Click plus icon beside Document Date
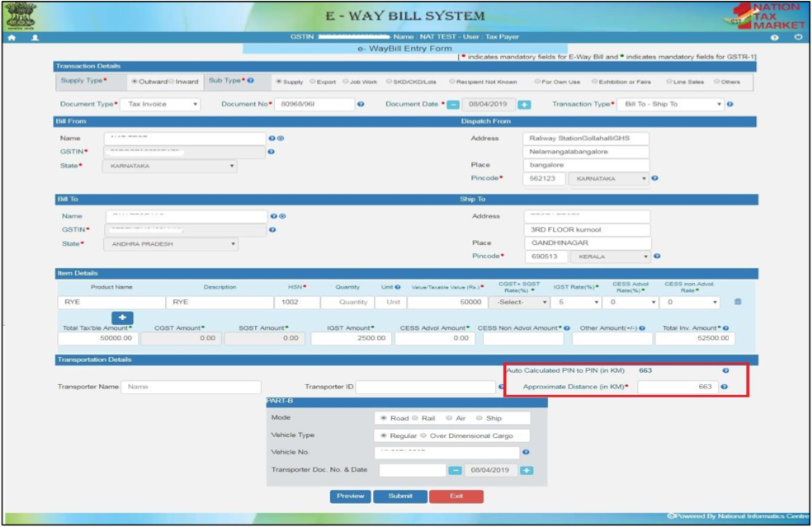The height and width of the screenshot is (527, 812). click(524, 105)
